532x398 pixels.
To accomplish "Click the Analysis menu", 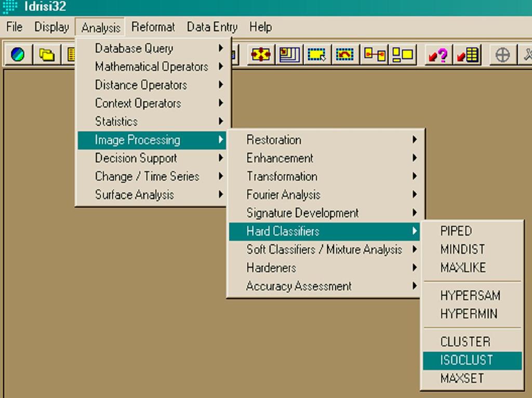I will coord(100,27).
